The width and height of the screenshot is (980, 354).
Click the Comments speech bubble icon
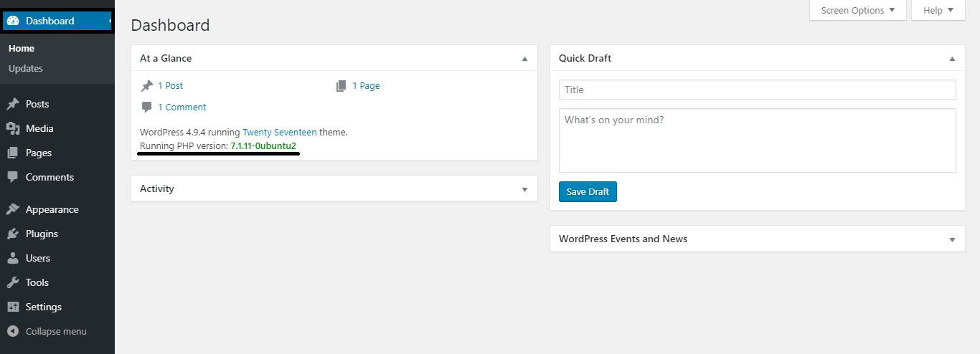[12, 177]
